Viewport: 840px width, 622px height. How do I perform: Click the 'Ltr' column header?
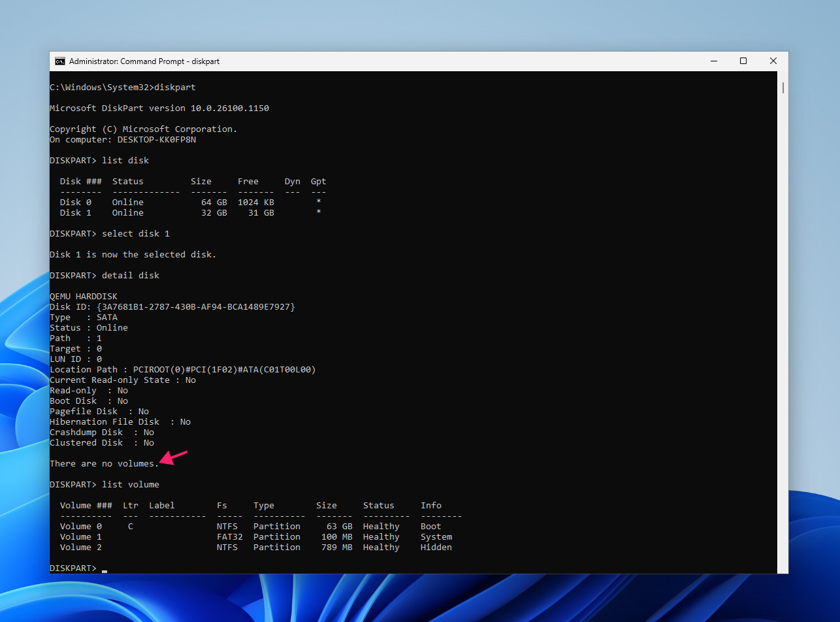click(x=131, y=505)
